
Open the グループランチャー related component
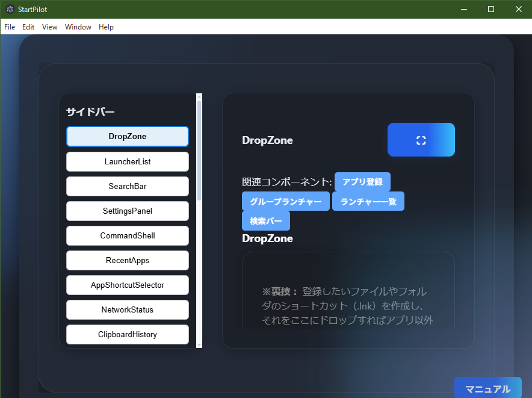285,201
